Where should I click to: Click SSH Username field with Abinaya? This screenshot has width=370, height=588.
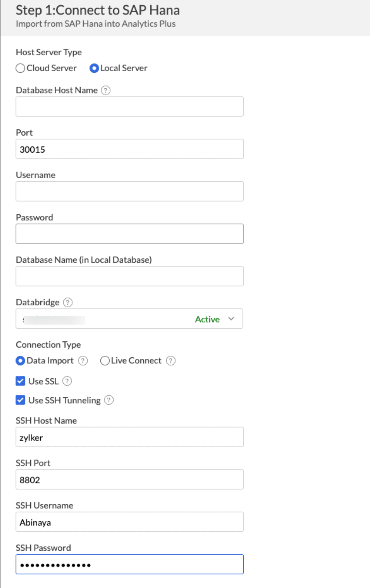click(129, 522)
